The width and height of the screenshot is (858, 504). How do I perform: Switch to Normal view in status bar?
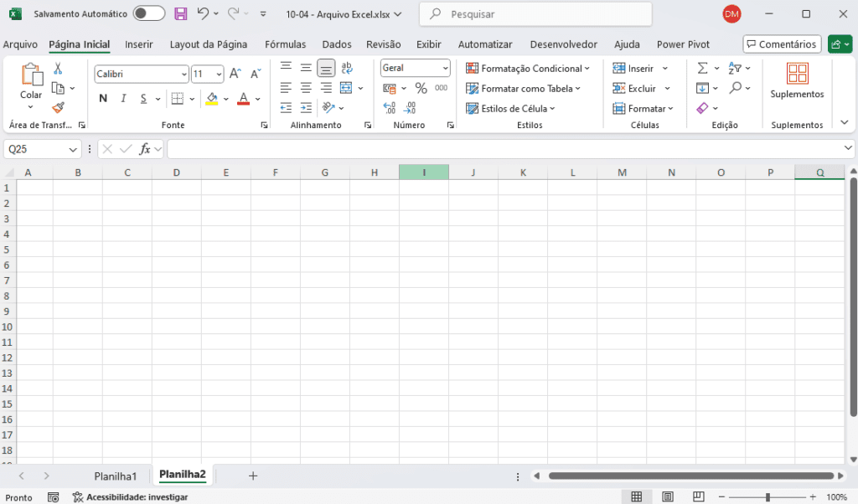[x=637, y=496]
